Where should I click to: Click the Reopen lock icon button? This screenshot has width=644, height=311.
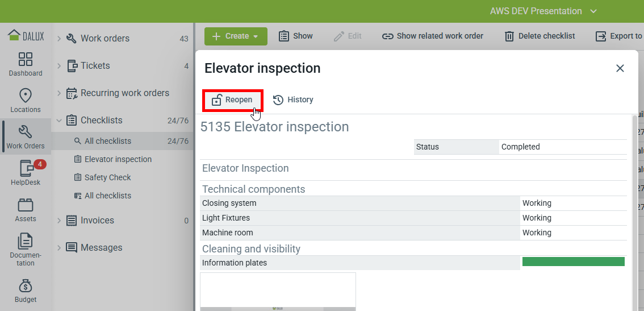pyautogui.click(x=232, y=100)
